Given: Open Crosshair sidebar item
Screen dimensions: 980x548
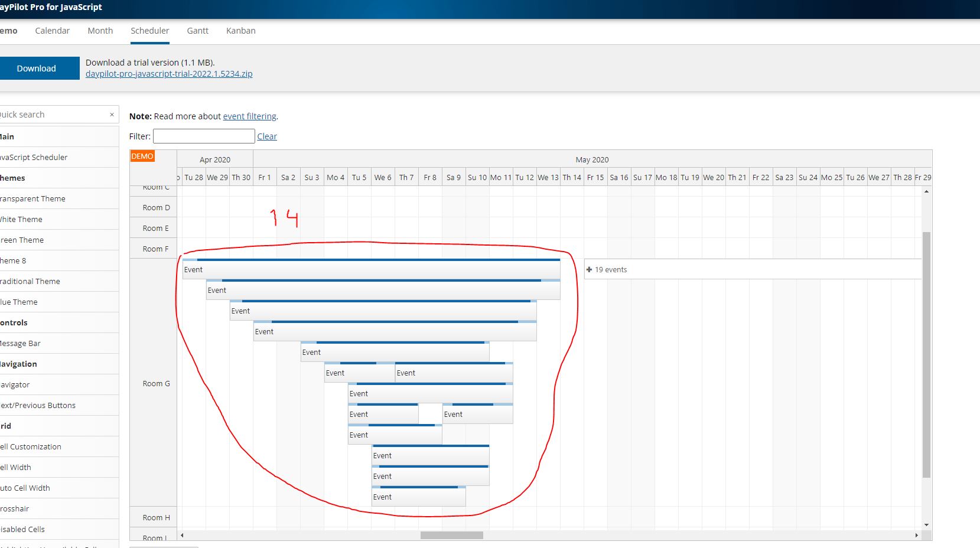Looking at the screenshot, I should coord(59,508).
